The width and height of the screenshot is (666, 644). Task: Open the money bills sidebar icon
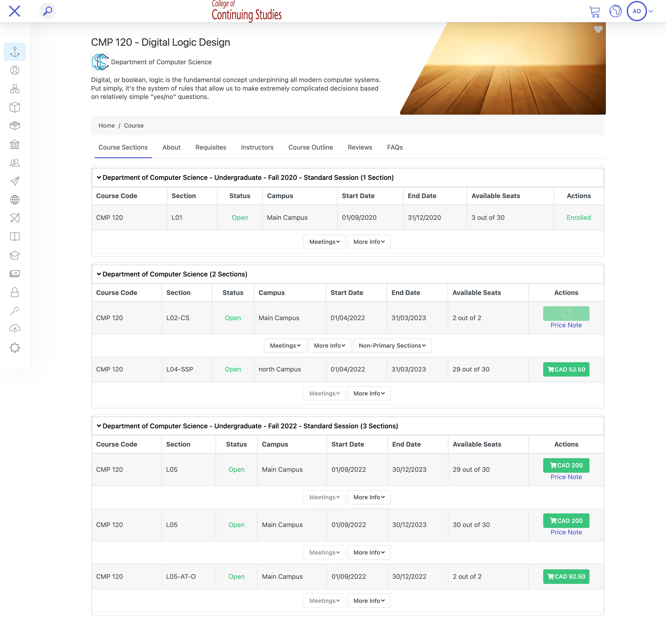point(15,274)
